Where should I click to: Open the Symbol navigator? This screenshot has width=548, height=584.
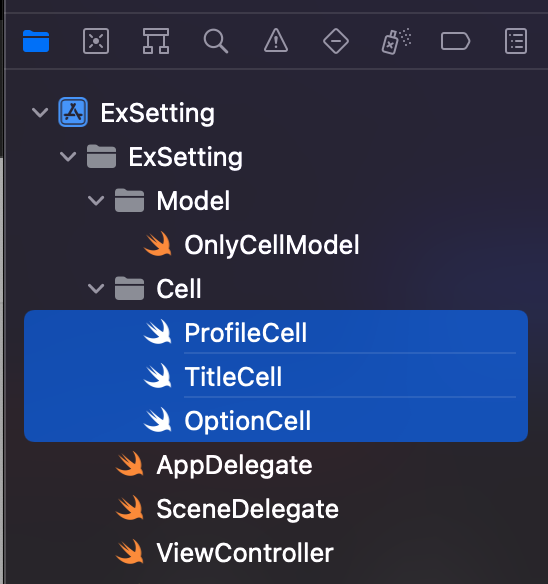pos(156,41)
